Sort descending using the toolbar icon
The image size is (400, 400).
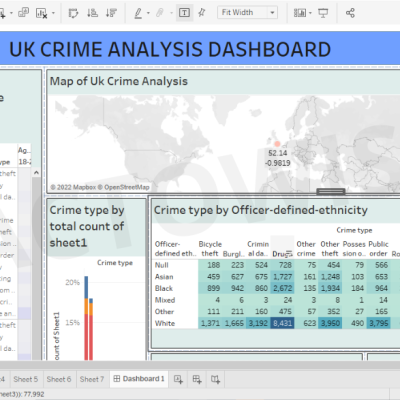click(111, 13)
